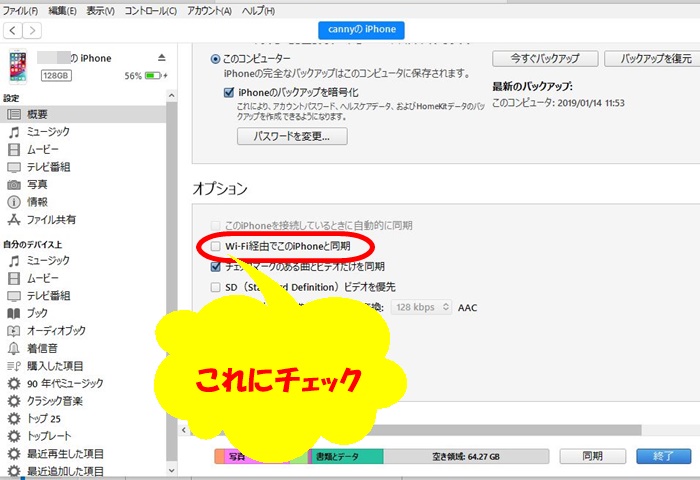Eject the iPhone device
This screenshot has width=700, height=480.
point(162,58)
